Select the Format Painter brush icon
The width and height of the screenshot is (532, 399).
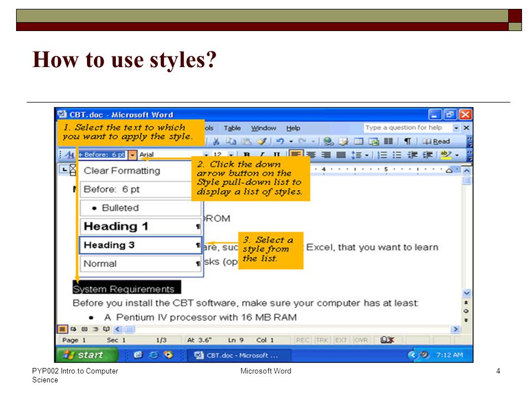point(262,141)
